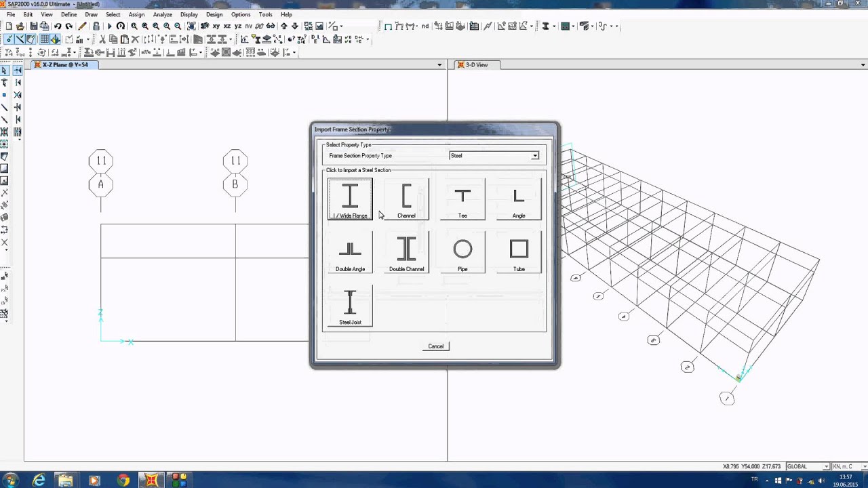Open the Design menu

point(214,14)
